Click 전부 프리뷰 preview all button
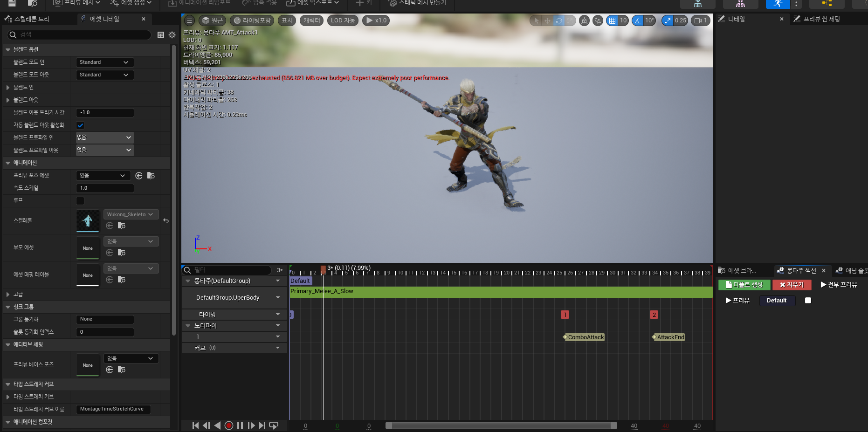Screen dimensions: 868x432 [839, 285]
